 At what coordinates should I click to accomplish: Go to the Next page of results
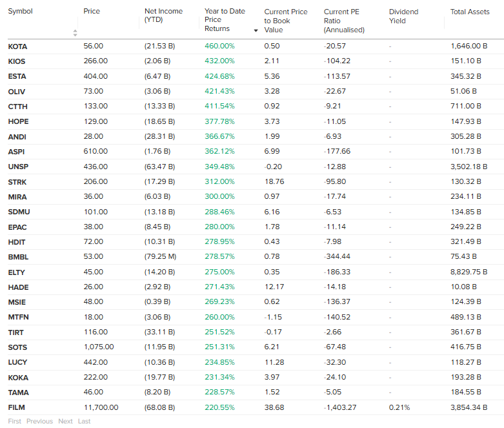[x=65, y=421]
